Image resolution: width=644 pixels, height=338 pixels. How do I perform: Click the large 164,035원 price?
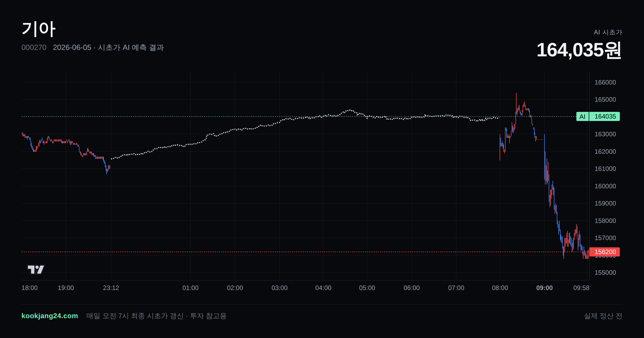coord(579,50)
